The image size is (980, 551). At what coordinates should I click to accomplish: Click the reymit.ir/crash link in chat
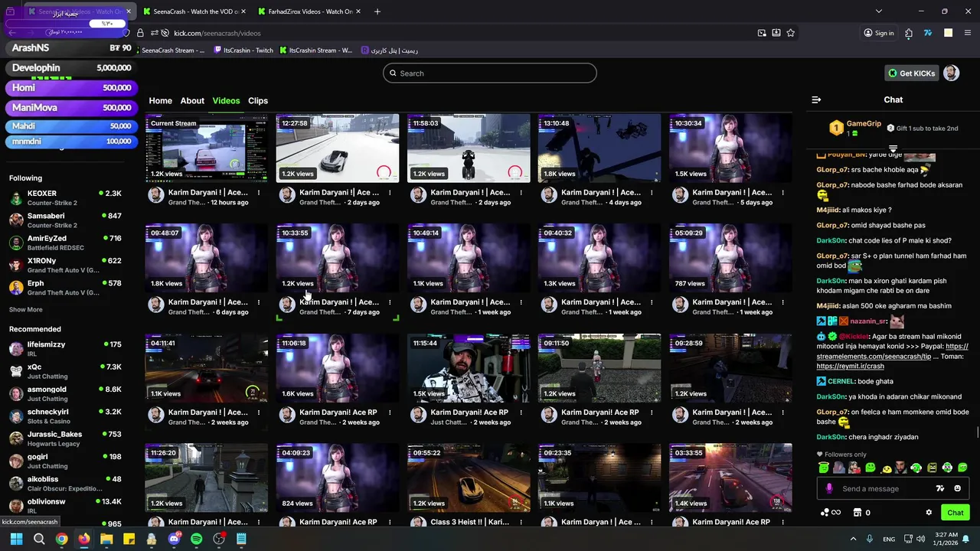(x=850, y=367)
